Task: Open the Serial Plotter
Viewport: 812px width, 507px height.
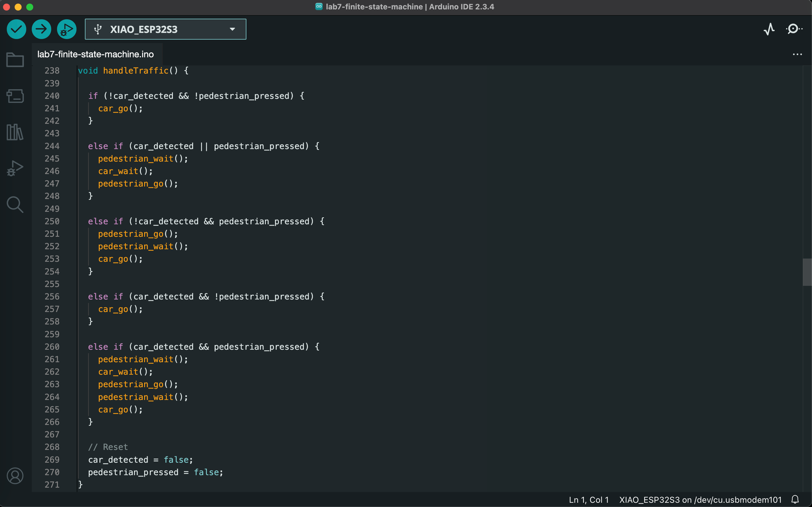Action: 769,29
